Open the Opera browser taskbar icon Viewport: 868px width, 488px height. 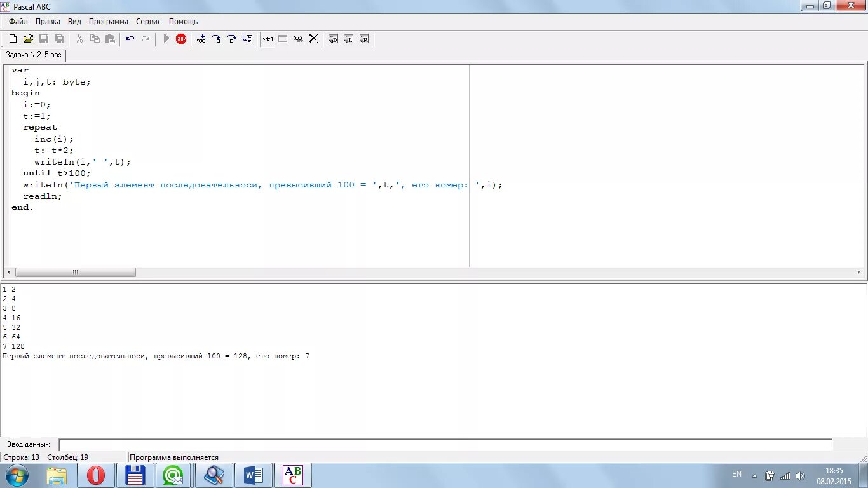[x=96, y=475]
